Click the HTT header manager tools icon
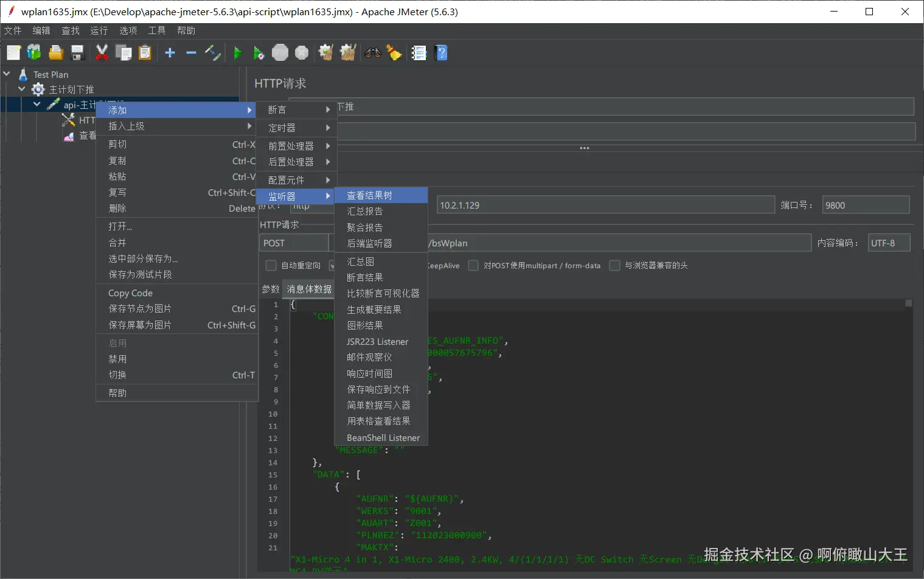This screenshot has height=579, width=924. pyautogui.click(x=69, y=120)
